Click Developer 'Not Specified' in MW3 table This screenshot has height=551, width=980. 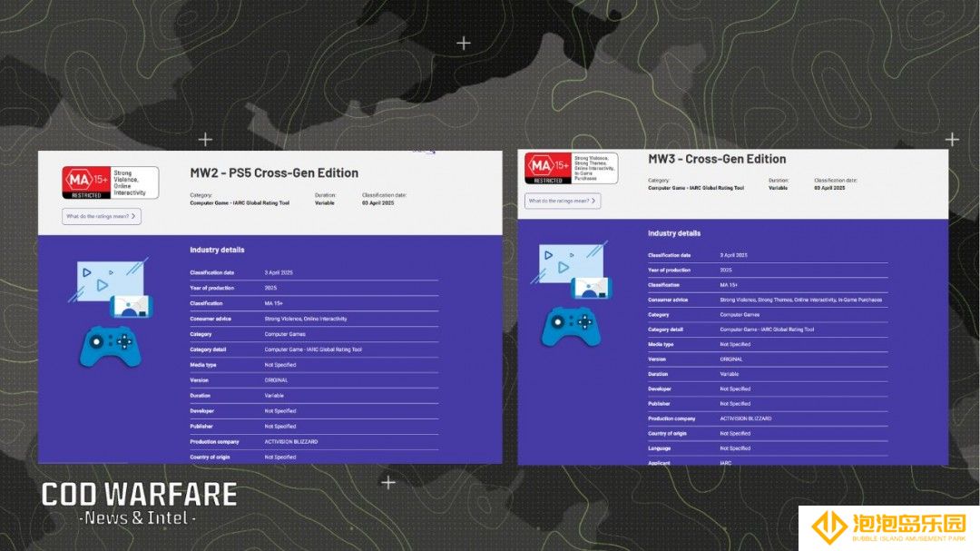735,389
